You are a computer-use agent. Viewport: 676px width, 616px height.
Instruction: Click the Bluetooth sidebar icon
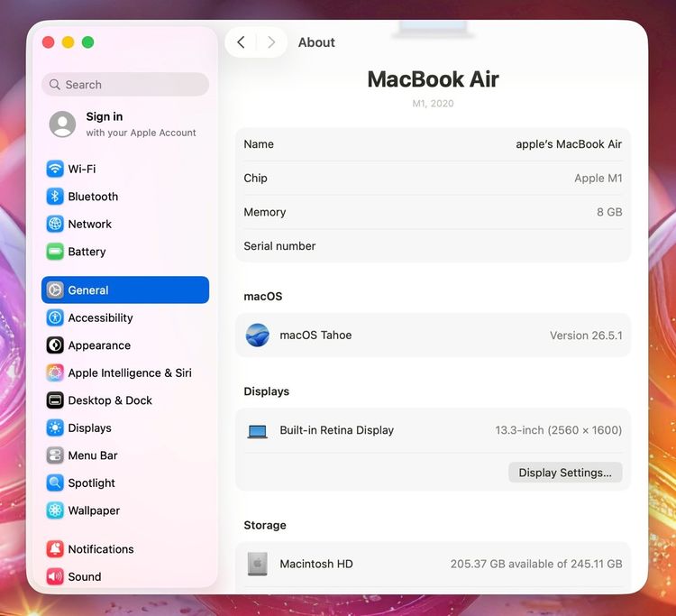(55, 197)
